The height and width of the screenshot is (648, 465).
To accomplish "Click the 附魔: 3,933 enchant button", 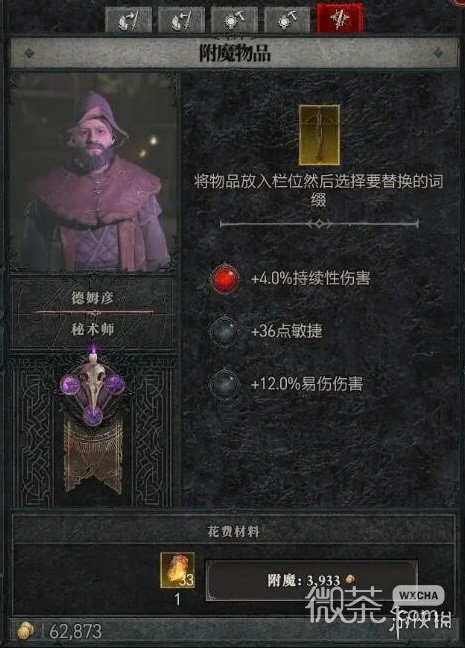I will click(x=312, y=580).
